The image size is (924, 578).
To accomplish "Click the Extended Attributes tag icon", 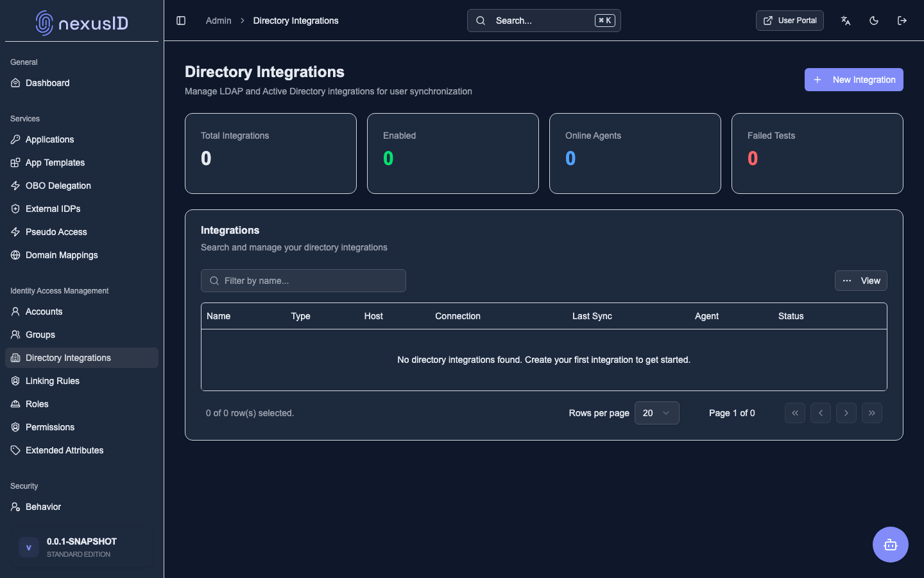I will click(x=15, y=450).
